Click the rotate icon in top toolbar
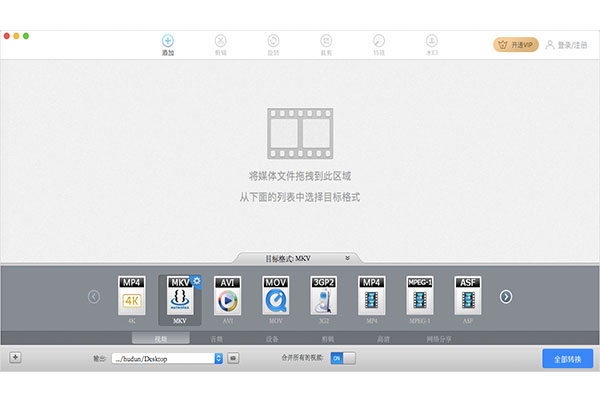 click(273, 42)
